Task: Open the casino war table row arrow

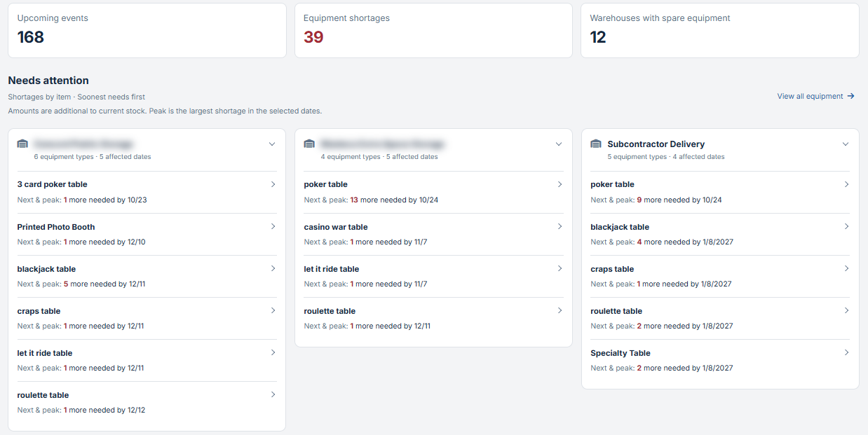Action: (560, 226)
